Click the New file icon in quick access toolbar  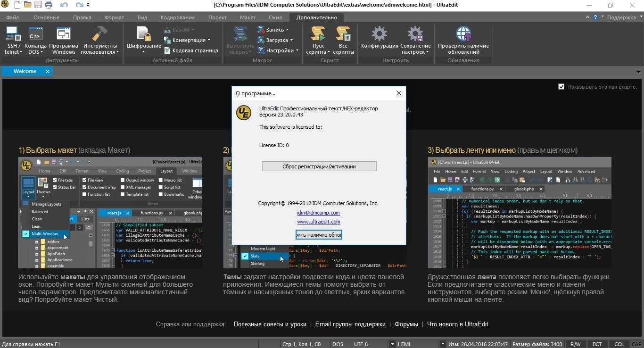tap(17, 5)
